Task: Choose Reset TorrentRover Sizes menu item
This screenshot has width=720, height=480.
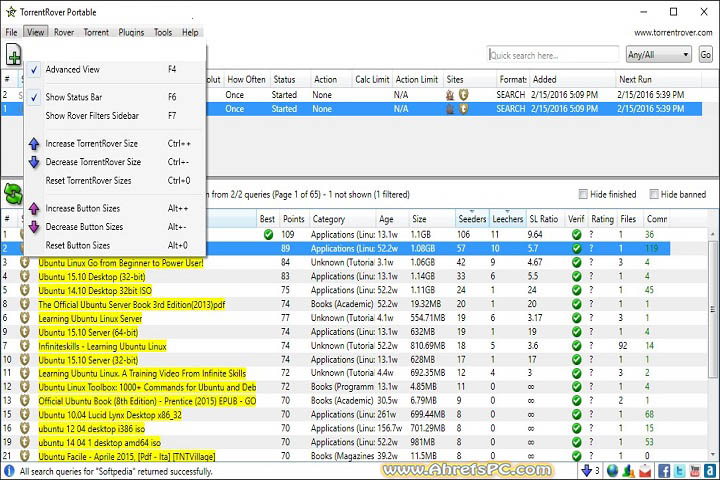Action: pos(114,181)
